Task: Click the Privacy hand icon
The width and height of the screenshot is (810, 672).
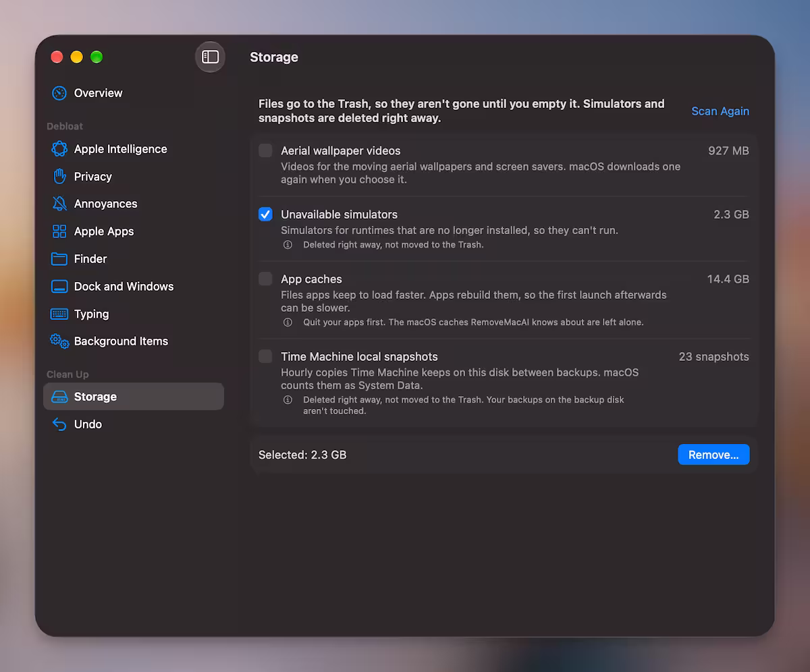Action: point(59,177)
